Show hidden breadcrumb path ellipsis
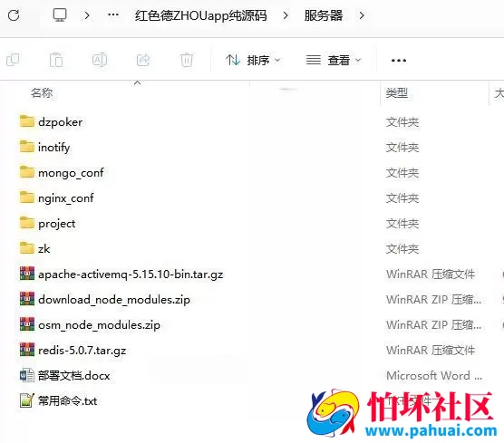The image size is (504, 443). (x=113, y=14)
